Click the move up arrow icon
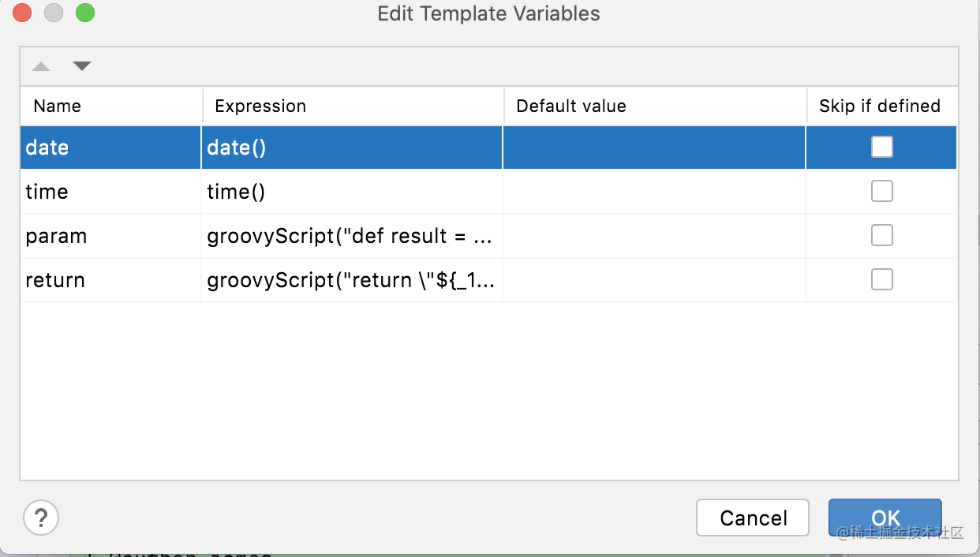 coord(41,67)
